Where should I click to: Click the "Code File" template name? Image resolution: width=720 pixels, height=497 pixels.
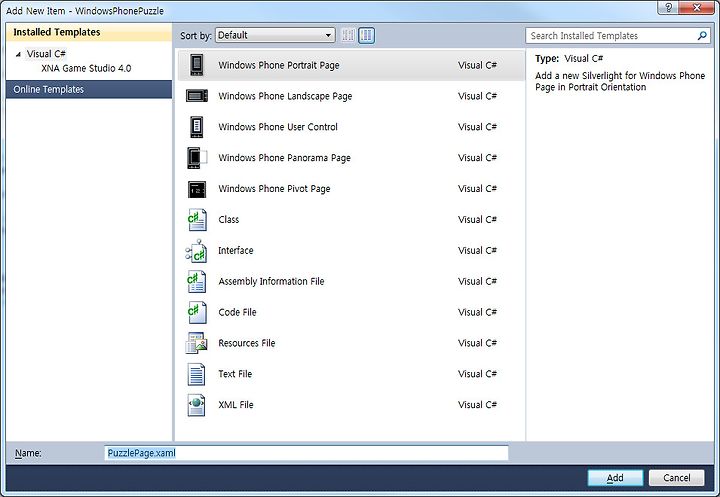[x=237, y=312]
